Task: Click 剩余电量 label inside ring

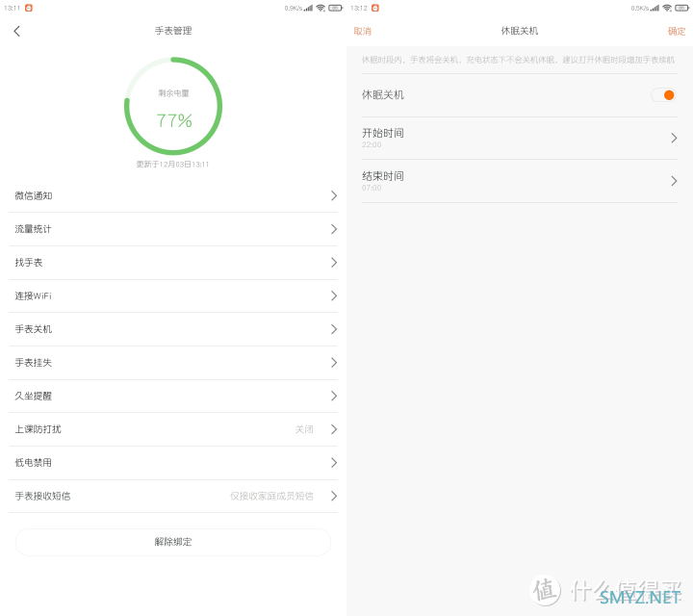Action: pos(173,93)
